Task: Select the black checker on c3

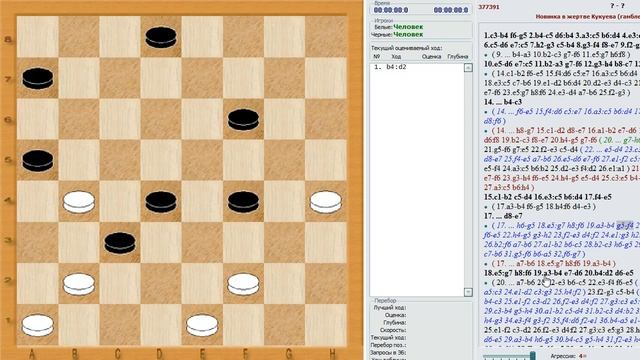Action: 120,242
